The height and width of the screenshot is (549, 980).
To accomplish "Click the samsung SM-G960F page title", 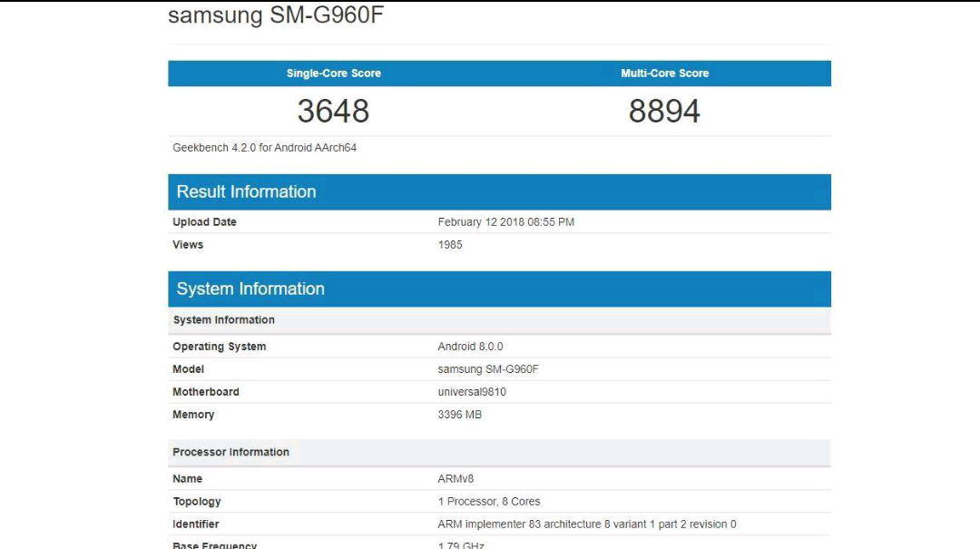I will (x=276, y=16).
